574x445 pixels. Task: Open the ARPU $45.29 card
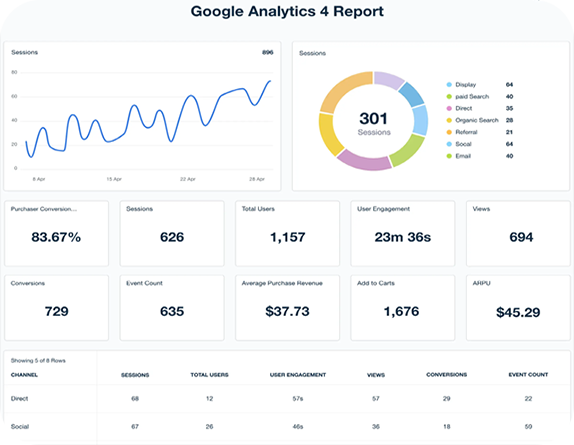[x=518, y=308]
